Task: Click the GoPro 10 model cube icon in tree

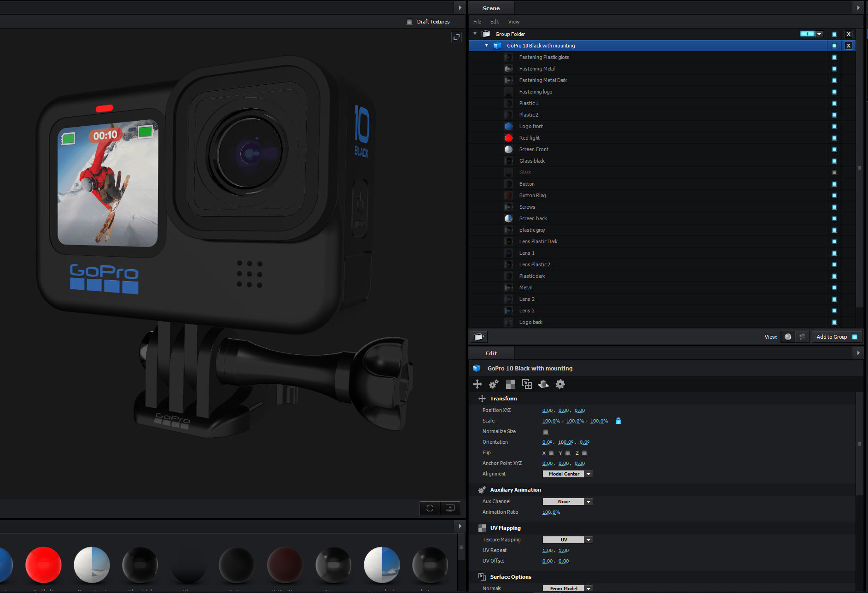Action: [497, 46]
